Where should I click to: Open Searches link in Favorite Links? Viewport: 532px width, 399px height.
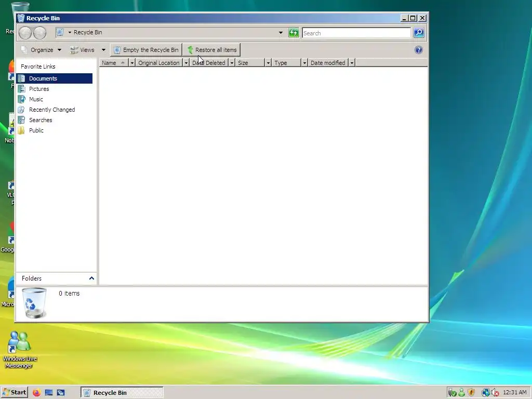[x=41, y=120]
